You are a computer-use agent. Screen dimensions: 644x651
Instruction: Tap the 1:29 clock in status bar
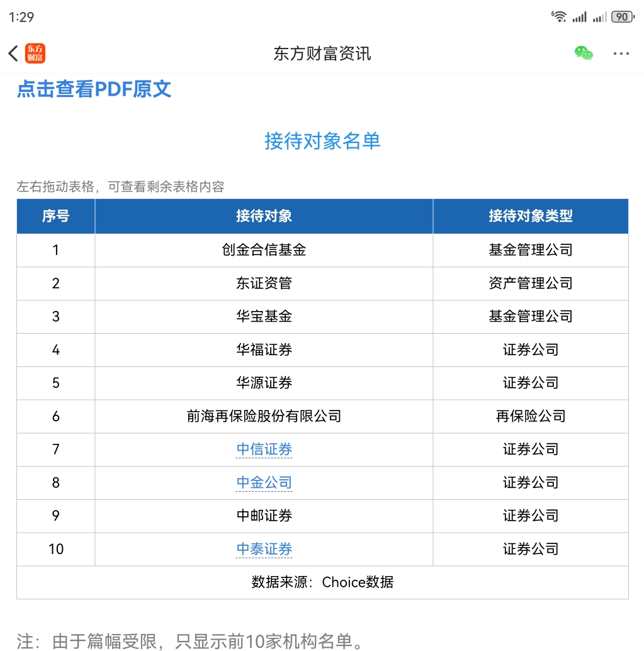21,17
